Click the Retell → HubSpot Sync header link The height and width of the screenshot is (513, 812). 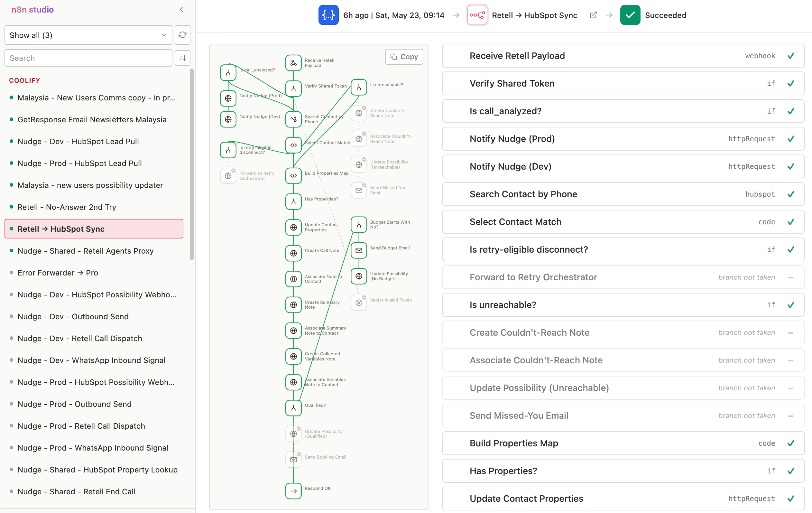[534, 15]
